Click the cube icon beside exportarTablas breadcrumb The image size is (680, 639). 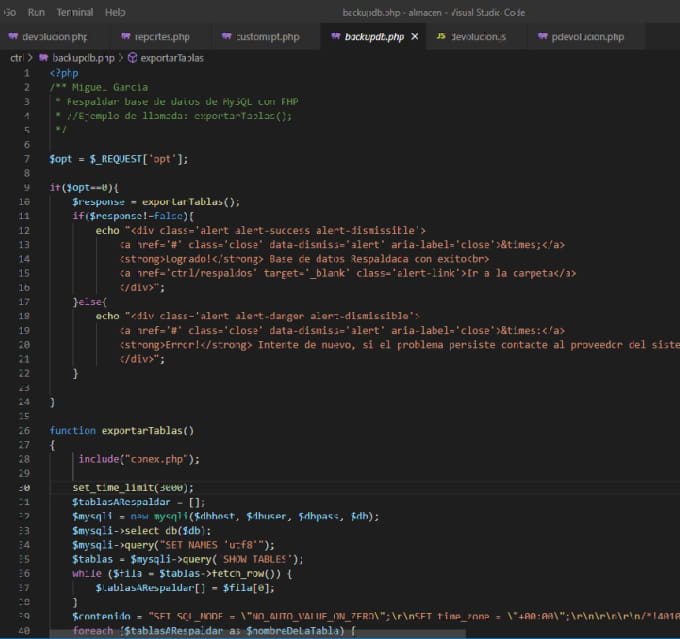coord(133,58)
